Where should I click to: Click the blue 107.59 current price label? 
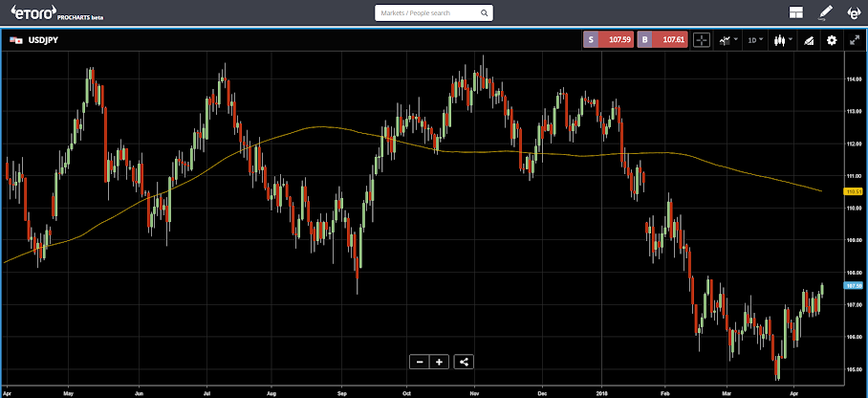[x=853, y=285]
